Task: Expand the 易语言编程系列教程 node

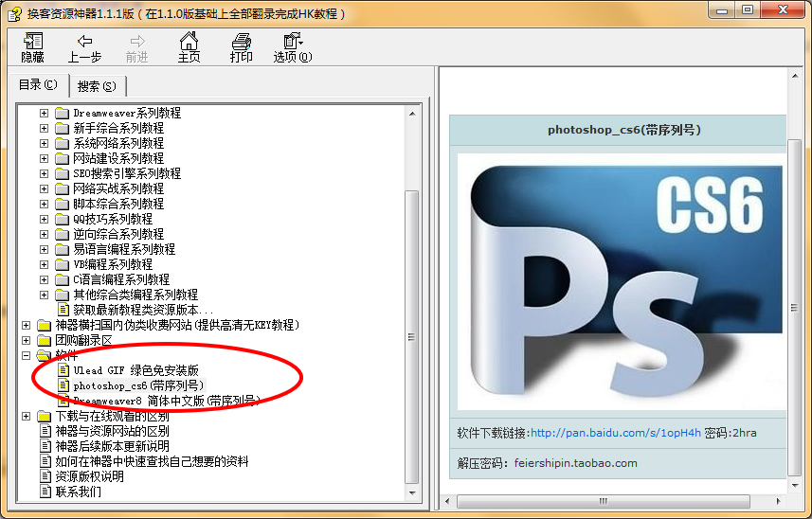Action: (x=44, y=249)
